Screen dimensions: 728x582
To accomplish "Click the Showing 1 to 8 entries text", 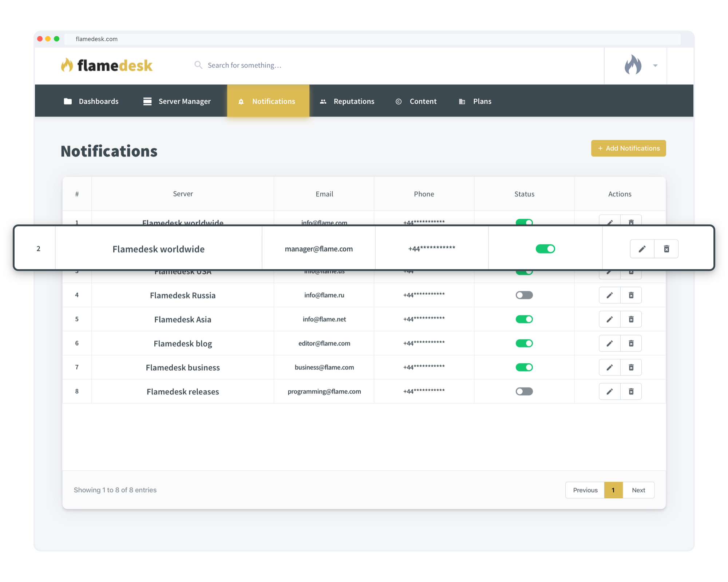I will 115,490.
